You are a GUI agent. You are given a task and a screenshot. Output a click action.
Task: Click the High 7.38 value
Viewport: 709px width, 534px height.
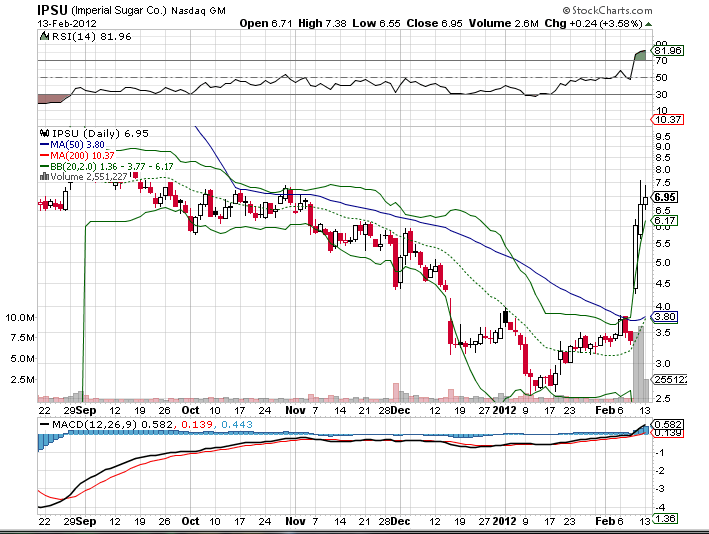coord(322,23)
